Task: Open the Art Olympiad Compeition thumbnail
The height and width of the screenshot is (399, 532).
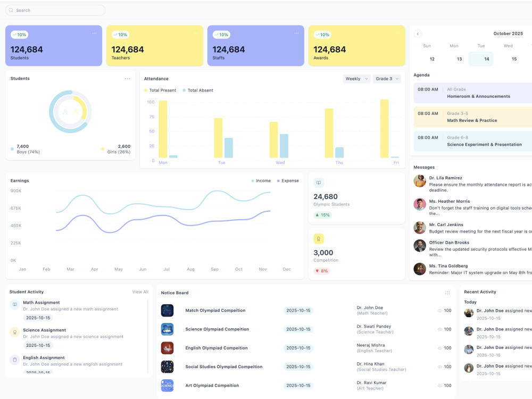Action: click(x=167, y=385)
